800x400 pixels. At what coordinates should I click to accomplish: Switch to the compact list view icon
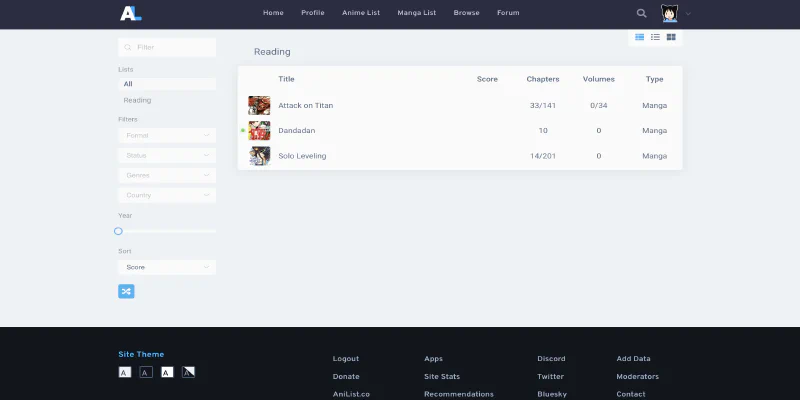click(655, 37)
